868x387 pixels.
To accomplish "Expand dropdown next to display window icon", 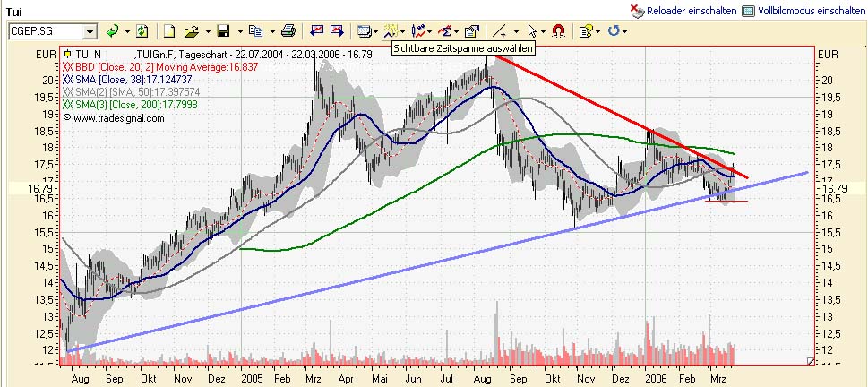I will [376, 31].
